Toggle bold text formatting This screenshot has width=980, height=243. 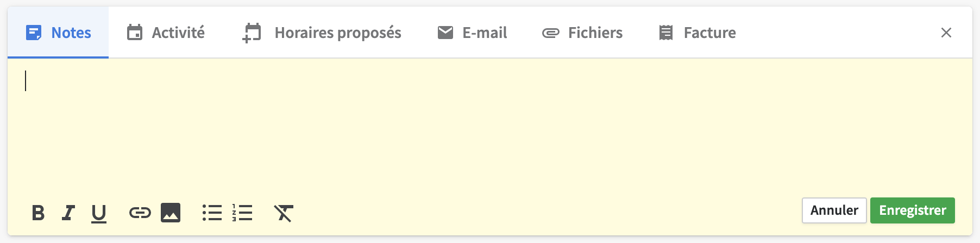[38, 213]
